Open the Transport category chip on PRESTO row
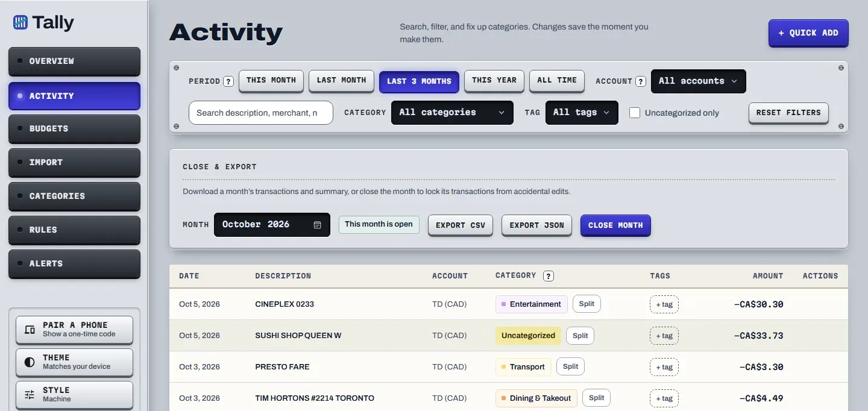This screenshot has height=411, width=868. [523, 367]
